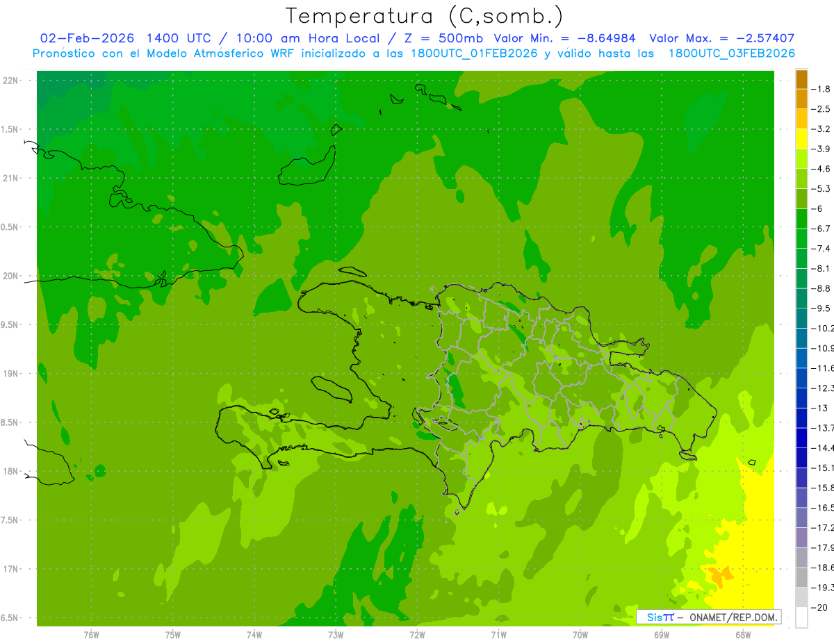Click the '18N' latitude label
This screenshot has height=644, width=834.
point(10,471)
